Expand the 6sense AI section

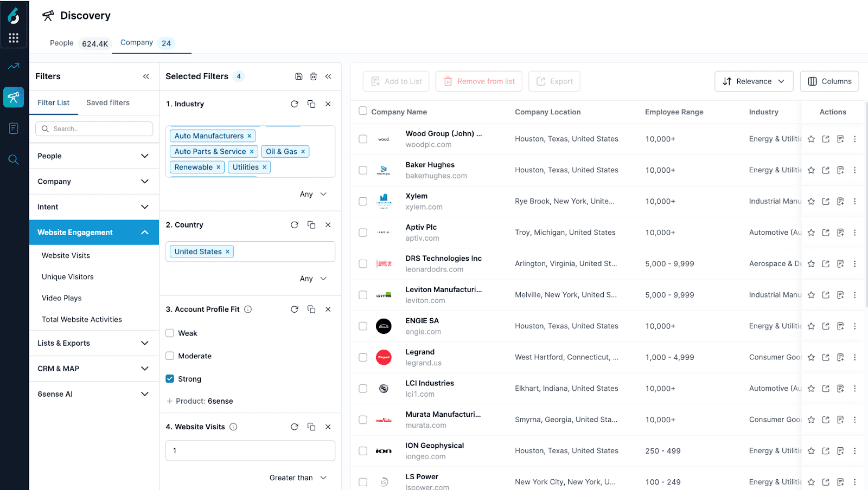coord(94,394)
